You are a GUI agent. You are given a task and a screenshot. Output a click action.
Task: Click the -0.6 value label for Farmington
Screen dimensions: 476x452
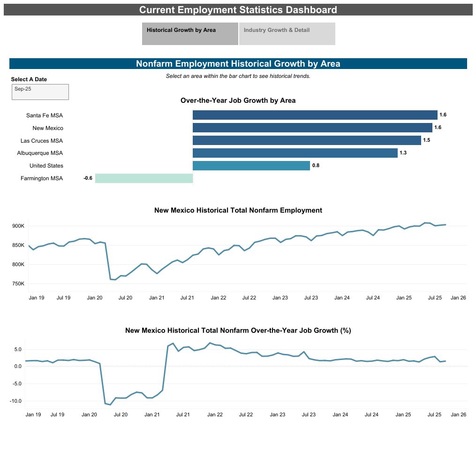pyautogui.click(x=88, y=178)
